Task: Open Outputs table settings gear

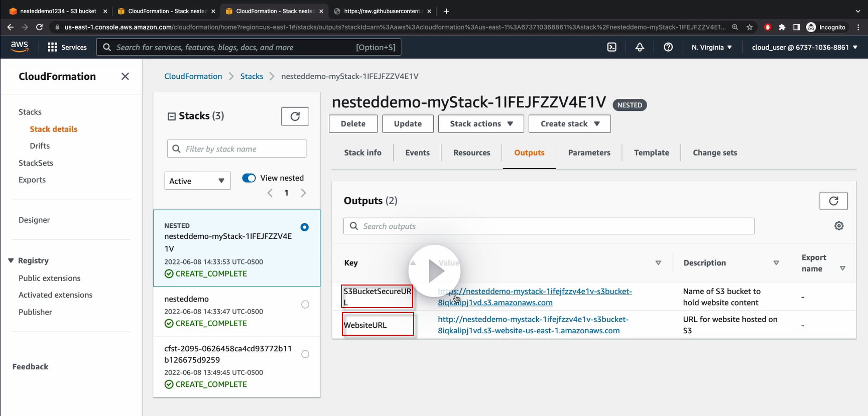Action: pyautogui.click(x=839, y=226)
